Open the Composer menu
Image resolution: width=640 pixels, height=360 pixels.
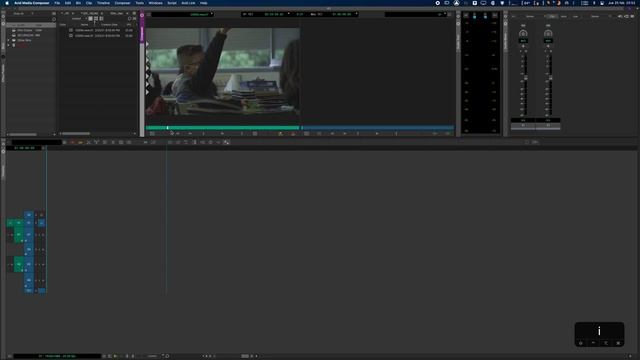pyautogui.click(x=122, y=3)
